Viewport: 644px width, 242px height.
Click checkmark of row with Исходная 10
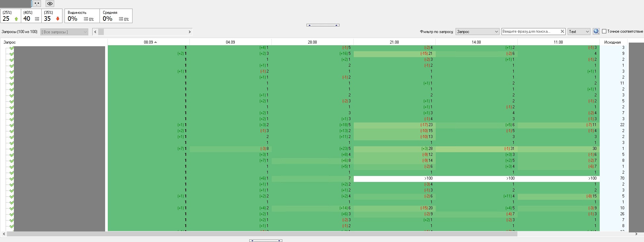click(12, 208)
